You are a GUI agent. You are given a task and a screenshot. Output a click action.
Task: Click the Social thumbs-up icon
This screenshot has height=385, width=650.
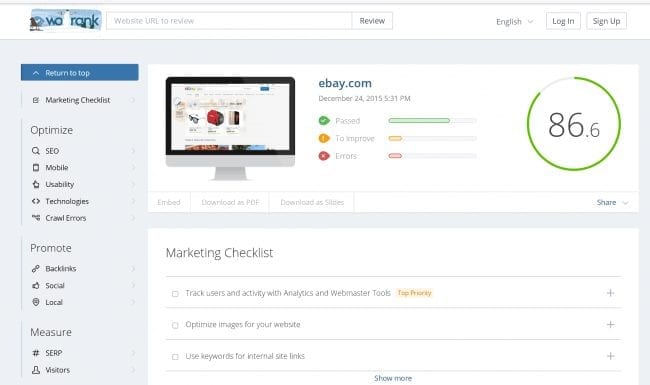pyautogui.click(x=36, y=286)
